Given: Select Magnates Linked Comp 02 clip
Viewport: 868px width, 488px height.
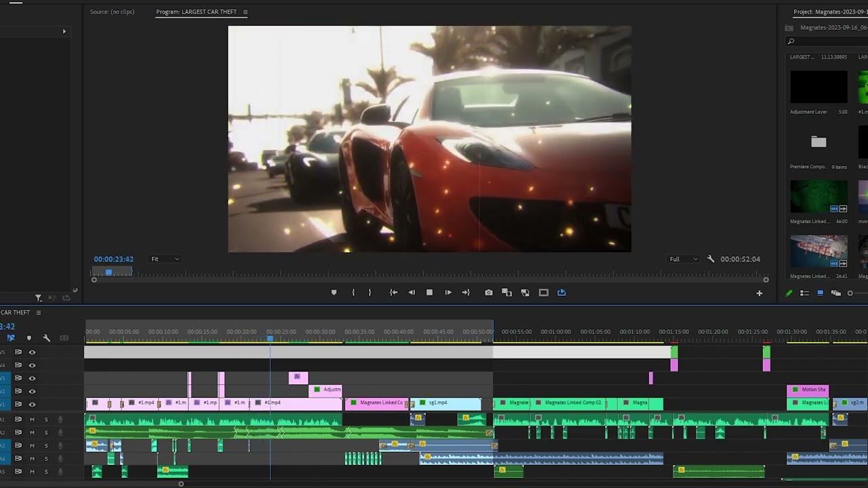Looking at the screenshot, I should tap(568, 403).
